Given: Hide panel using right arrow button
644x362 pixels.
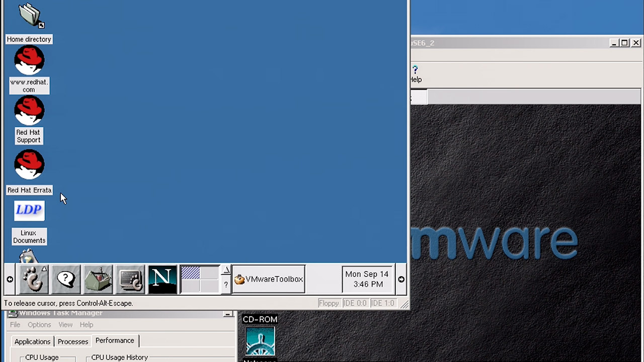Looking at the screenshot, I should [x=401, y=279].
